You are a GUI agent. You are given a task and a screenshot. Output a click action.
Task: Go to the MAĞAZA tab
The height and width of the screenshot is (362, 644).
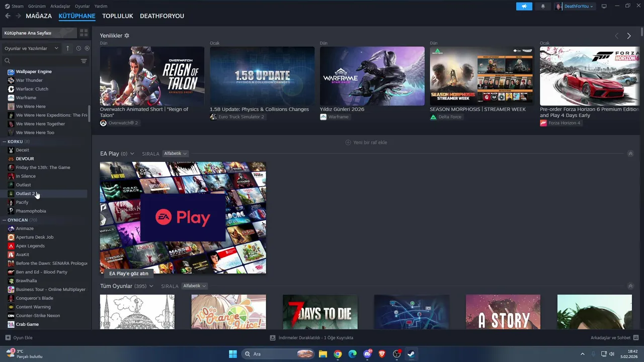[39, 16]
